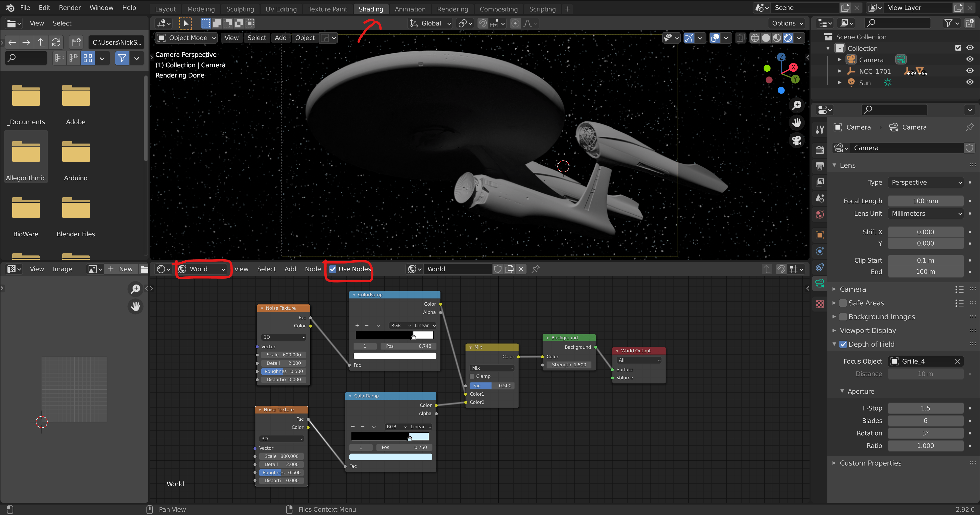Switch viewport to Solid shading mode
980x515 pixels.
tap(765, 38)
